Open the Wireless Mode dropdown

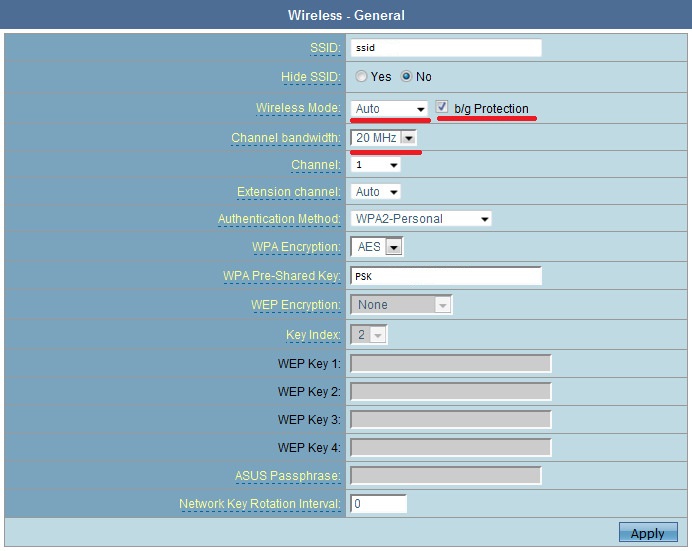click(x=390, y=108)
